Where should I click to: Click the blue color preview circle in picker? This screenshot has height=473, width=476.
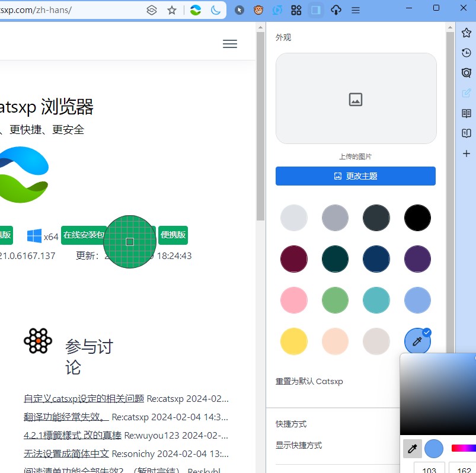pos(434,449)
